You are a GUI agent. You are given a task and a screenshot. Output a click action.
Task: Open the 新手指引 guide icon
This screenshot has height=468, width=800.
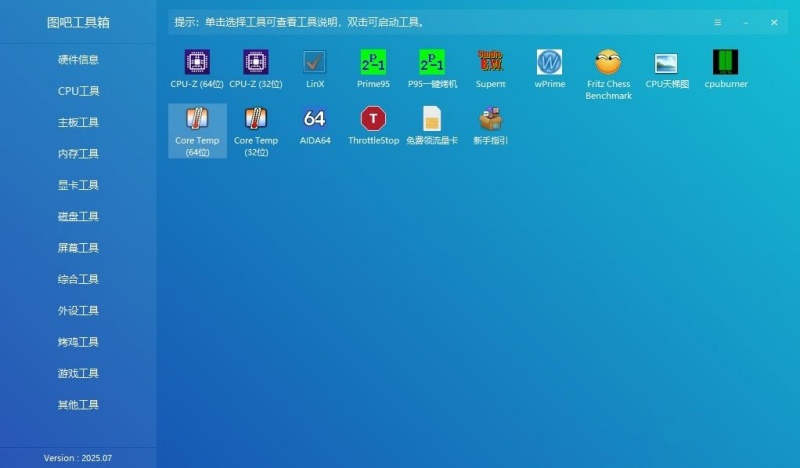490,118
